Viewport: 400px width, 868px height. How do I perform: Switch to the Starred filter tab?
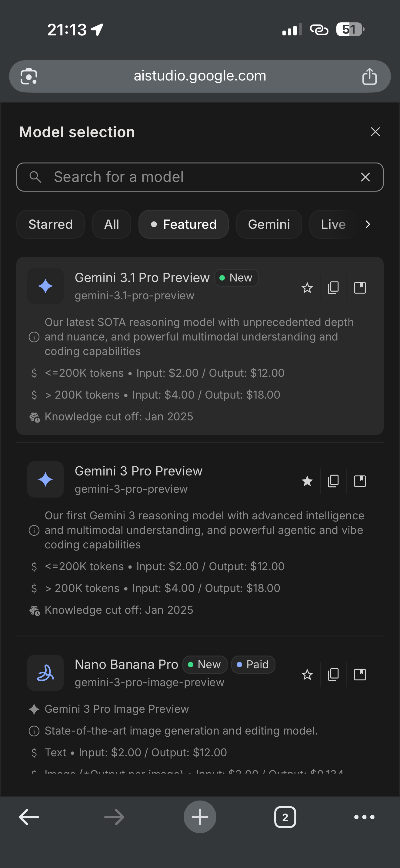[x=51, y=224]
